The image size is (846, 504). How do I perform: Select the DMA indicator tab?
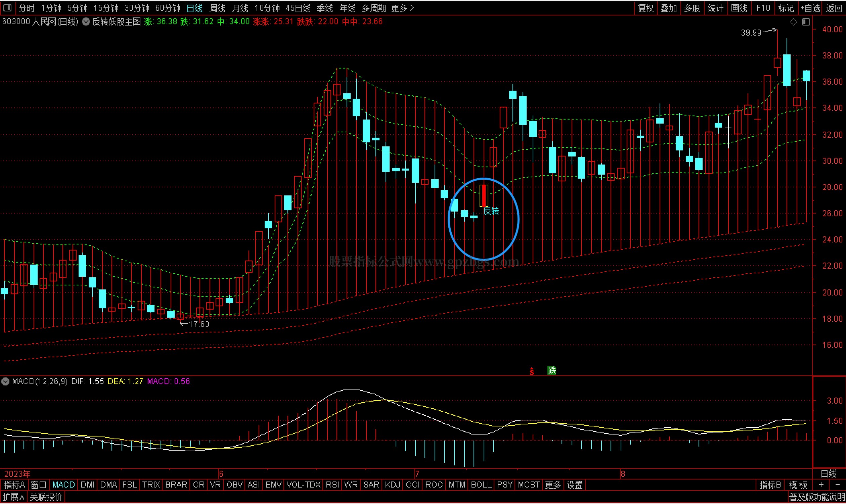pos(109,485)
